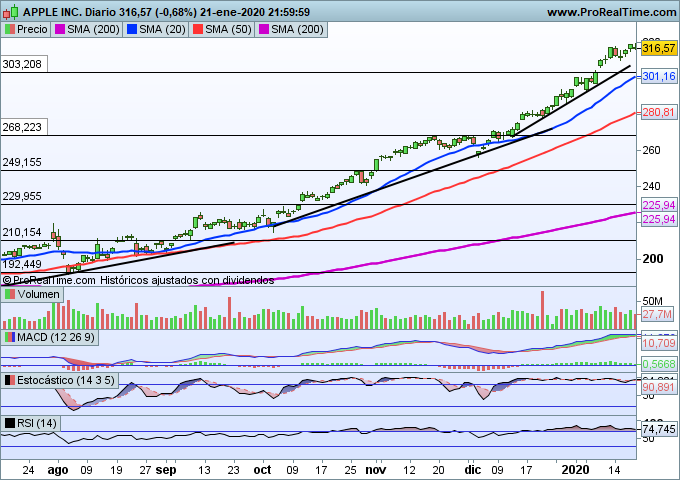Click the 90,891 stochastic value tag

click(659, 387)
